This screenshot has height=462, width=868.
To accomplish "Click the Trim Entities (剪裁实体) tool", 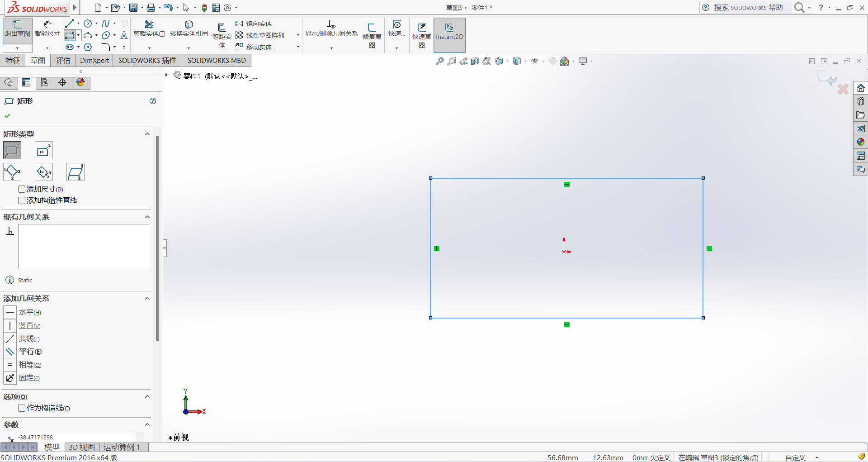I will [x=149, y=29].
